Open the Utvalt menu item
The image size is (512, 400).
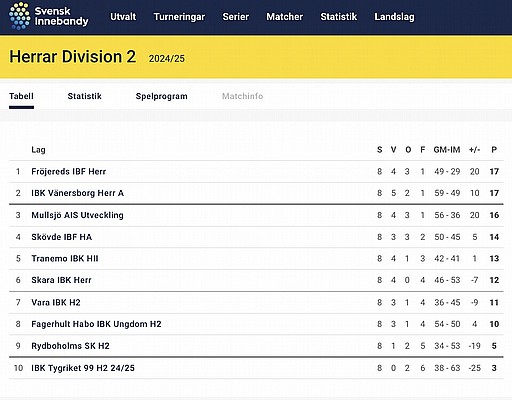point(123,17)
